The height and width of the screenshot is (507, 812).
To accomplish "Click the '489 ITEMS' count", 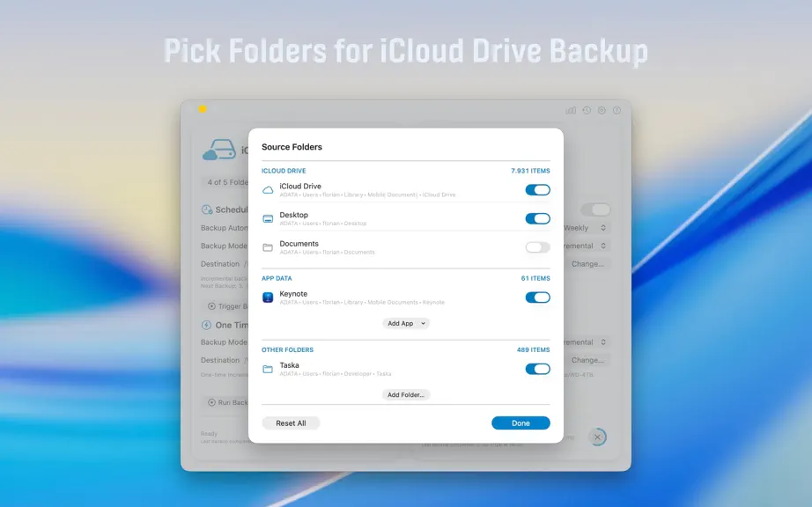I will pyautogui.click(x=534, y=349).
